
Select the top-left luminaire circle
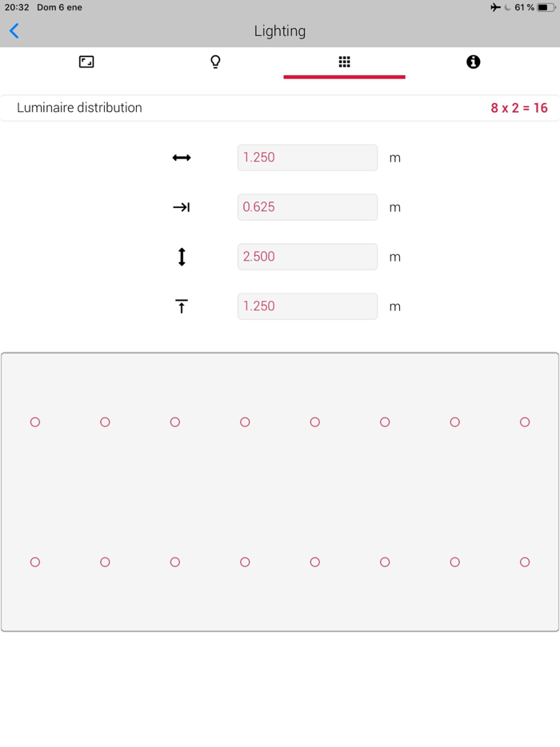[34, 421]
